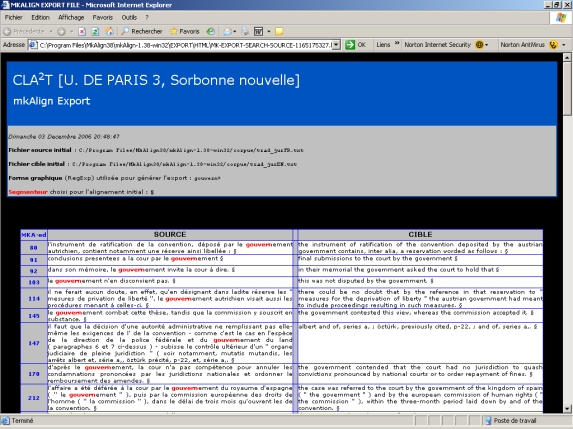Click 'Terminé' in the status bar
Image resolution: width=573 pixels, height=429 pixels.
pos(22,421)
